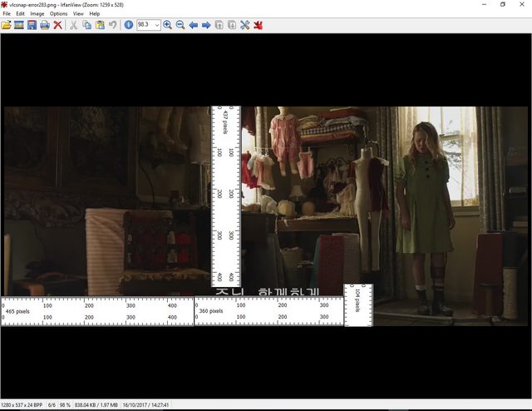
Task: Go to previous image with left arrow
Action: click(194, 25)
